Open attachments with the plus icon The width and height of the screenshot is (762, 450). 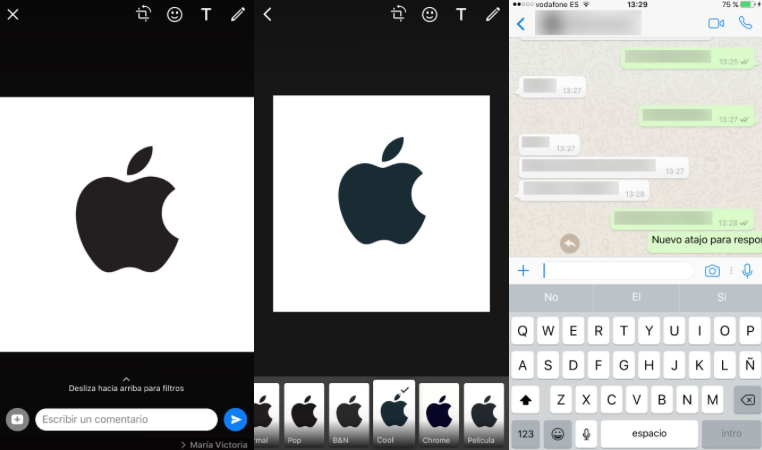tap(523, 271)
